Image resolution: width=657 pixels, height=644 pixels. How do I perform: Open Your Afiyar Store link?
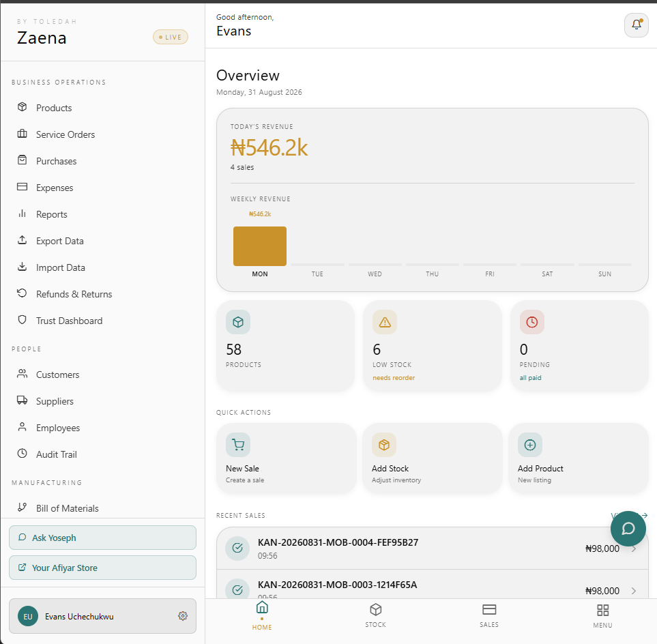tap(102, 568)
